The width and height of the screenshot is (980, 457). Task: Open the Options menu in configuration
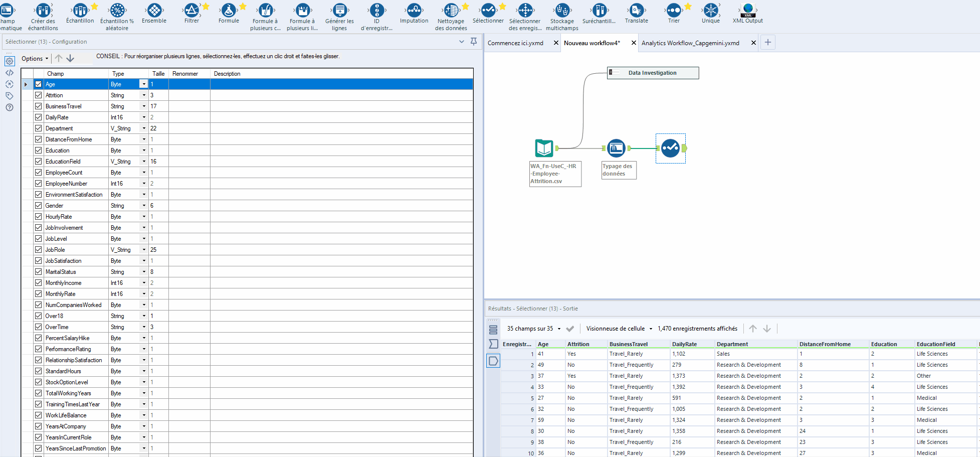pyautogui.click(x=34, y=58)
